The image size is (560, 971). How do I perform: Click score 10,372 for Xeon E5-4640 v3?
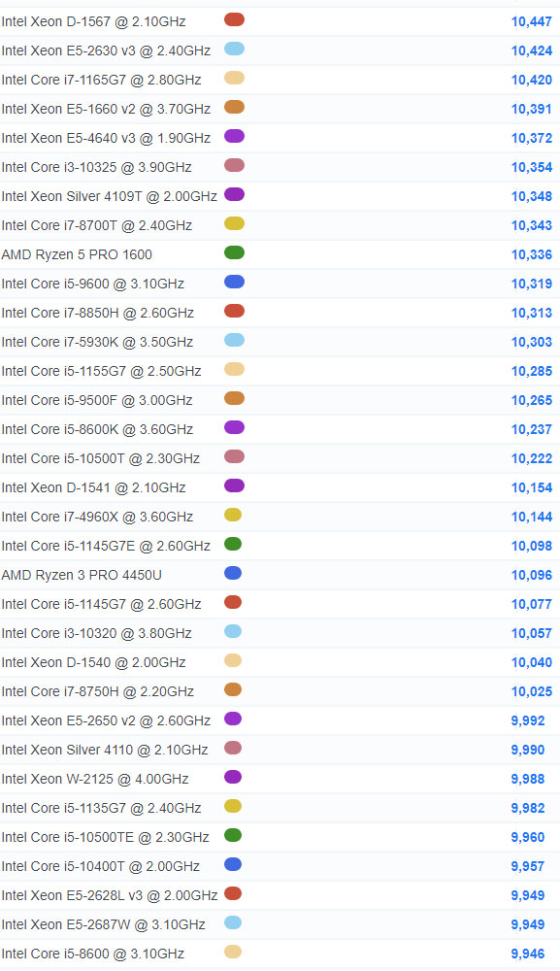[x=532, y=138]
